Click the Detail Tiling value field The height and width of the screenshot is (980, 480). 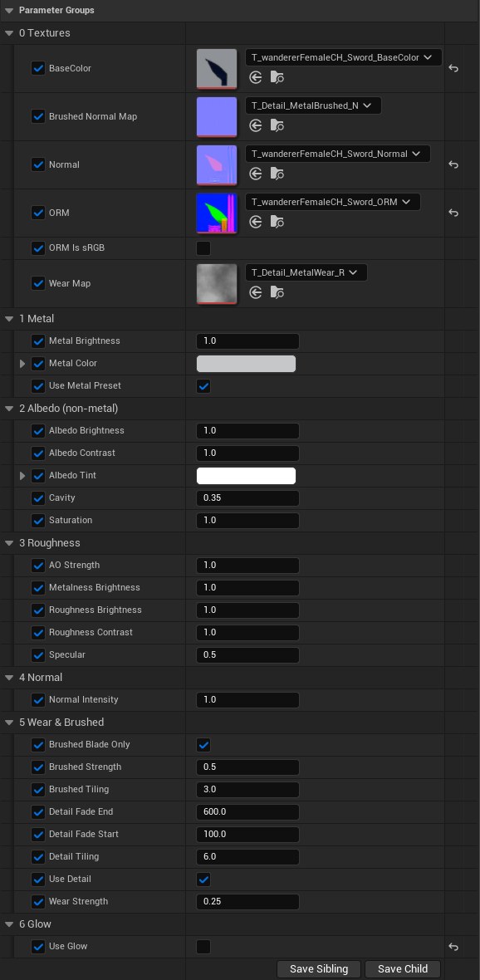(247, 857)
